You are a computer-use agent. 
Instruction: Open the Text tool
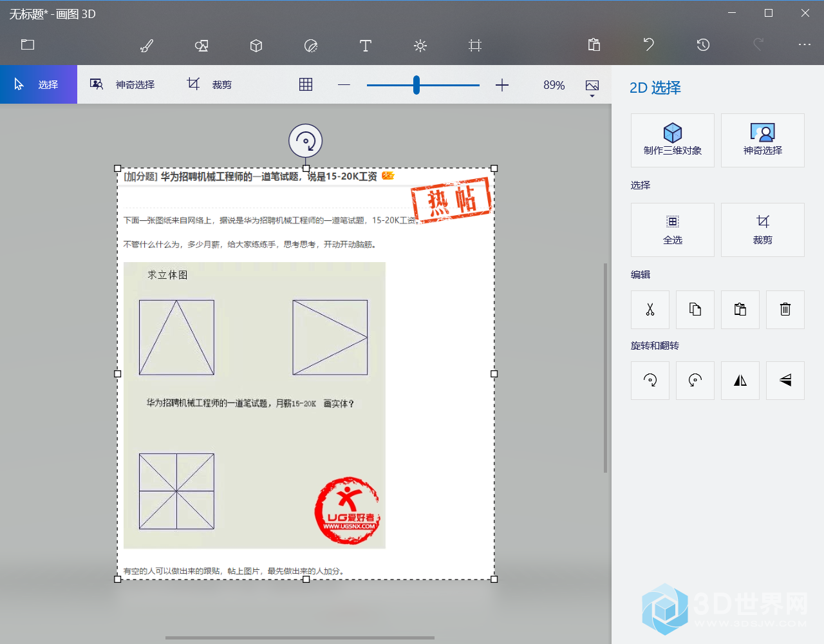[366, 45]
